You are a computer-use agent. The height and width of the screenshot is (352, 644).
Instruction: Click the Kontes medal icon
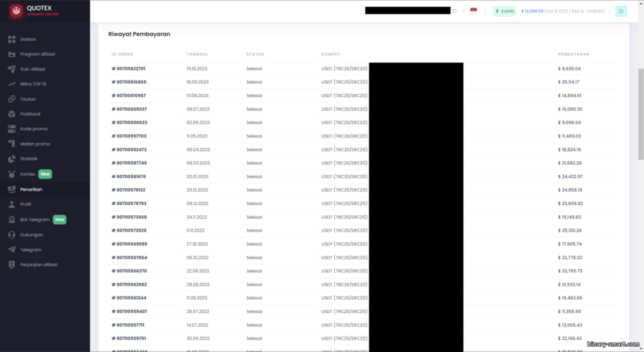pos(11,174)
